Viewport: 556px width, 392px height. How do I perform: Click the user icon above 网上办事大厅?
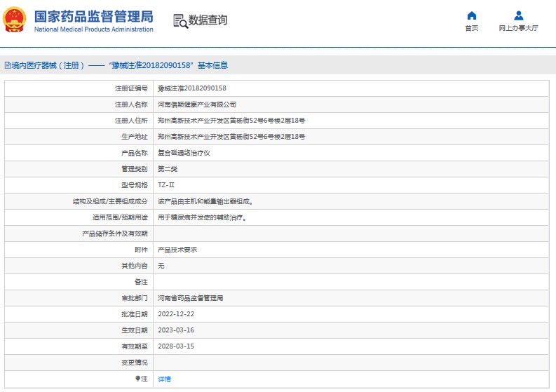coord(518,15)
